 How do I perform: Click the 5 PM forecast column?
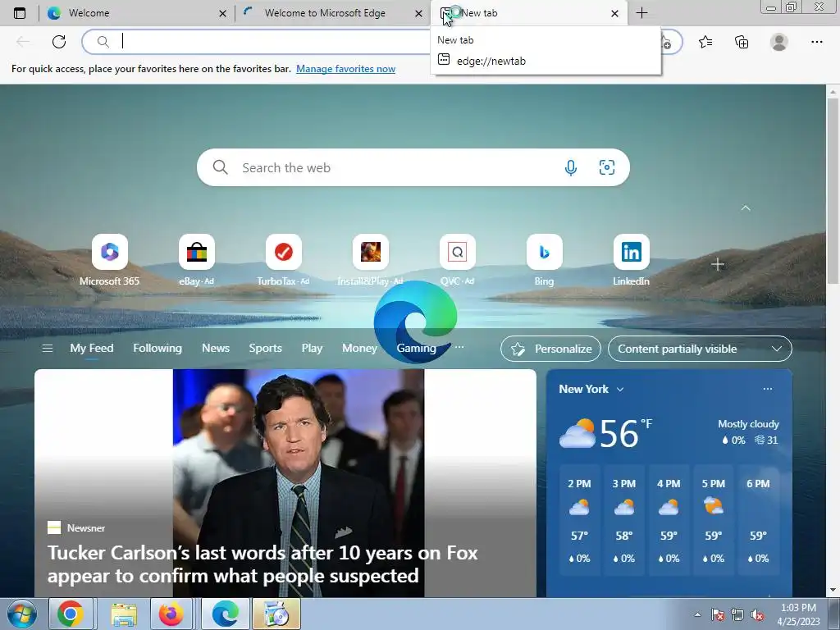pos(714,521)
